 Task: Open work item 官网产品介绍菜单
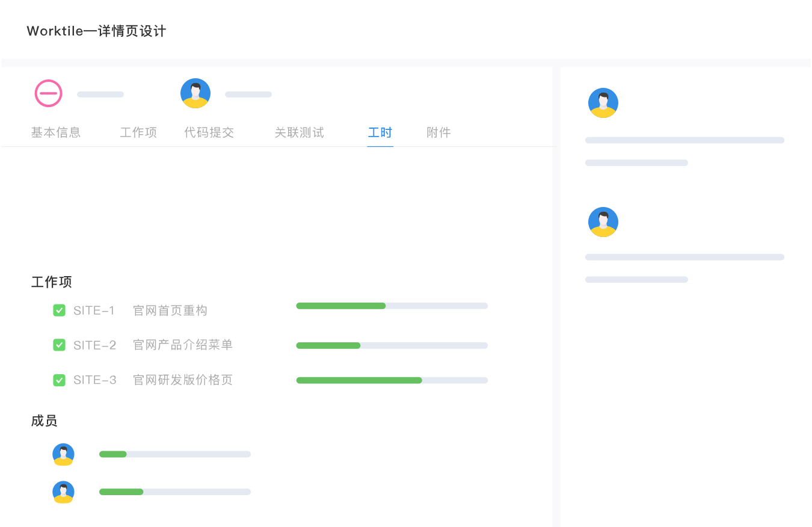pos(183,345)
